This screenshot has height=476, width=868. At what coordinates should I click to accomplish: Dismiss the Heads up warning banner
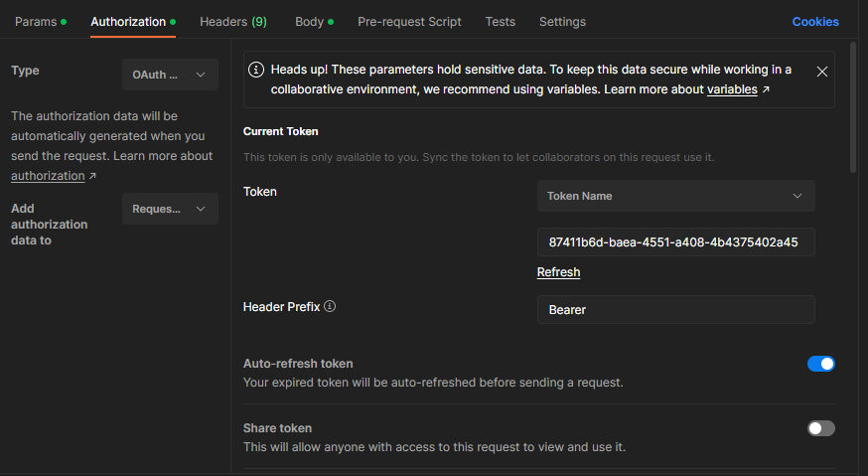tap(821, 72)
